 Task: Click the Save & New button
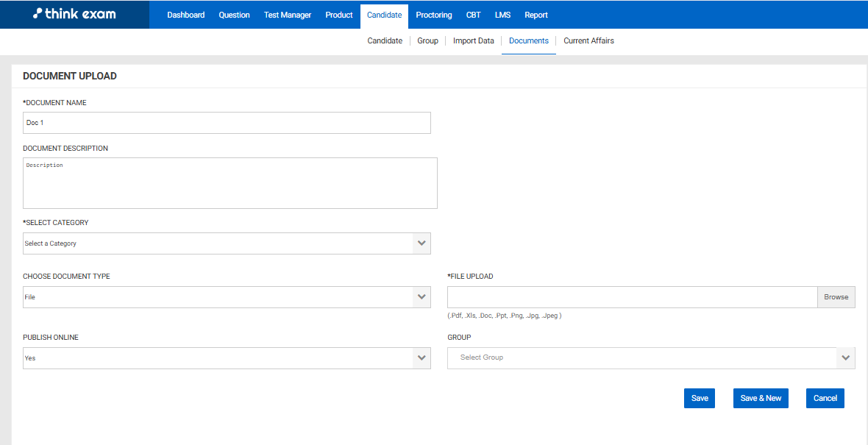click(x=761, y=398)
